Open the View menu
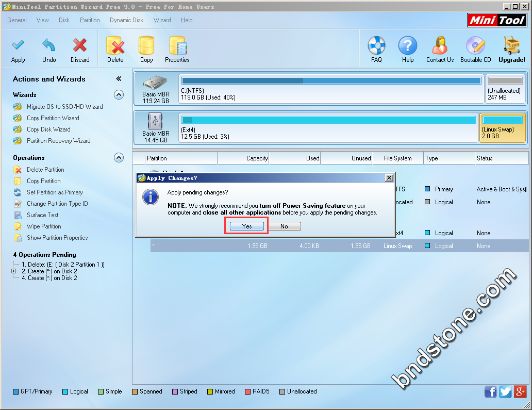This screenshot has height=410, width=532. pos(42,20)
